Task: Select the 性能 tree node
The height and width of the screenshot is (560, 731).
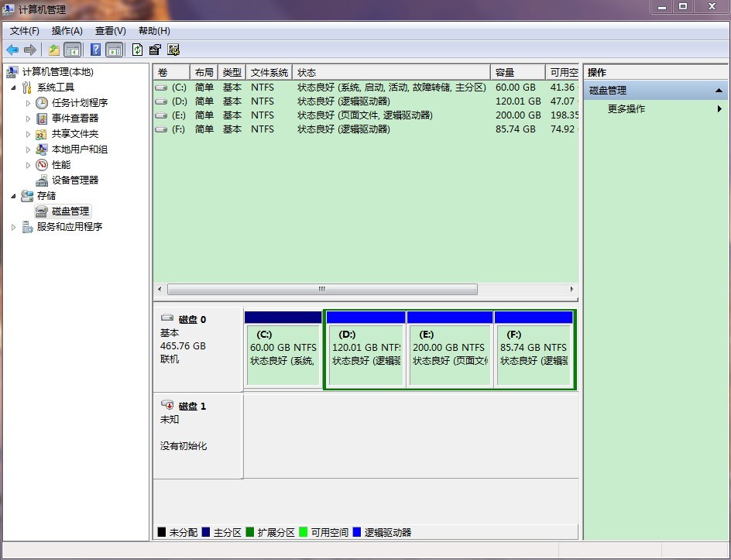Action: pyautogui.click(x=61, y=165)
